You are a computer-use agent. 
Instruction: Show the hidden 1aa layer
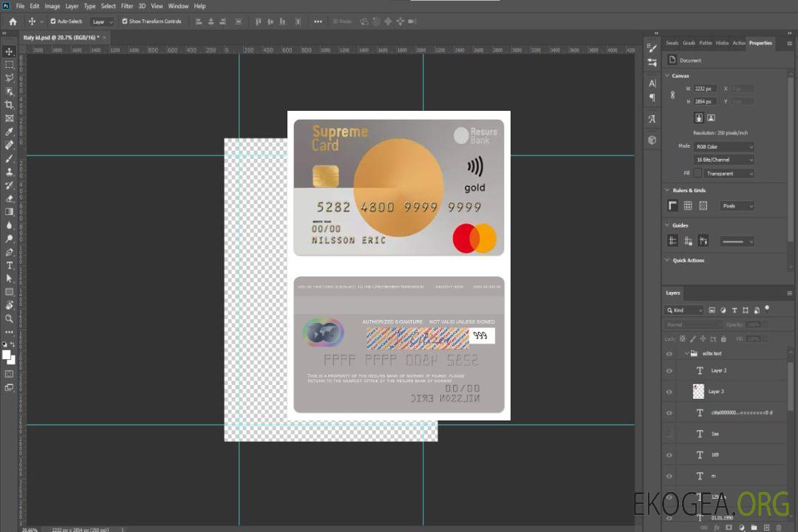pos(669,434)
